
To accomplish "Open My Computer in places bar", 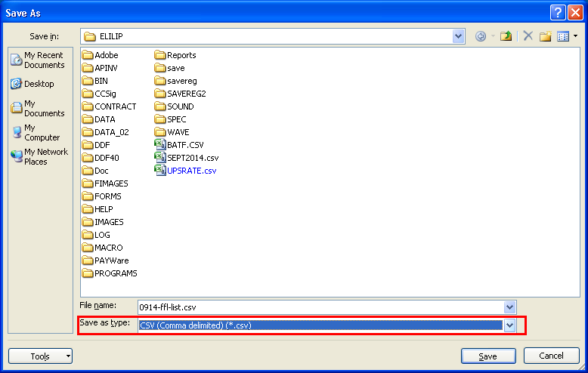I will [36, 133].
